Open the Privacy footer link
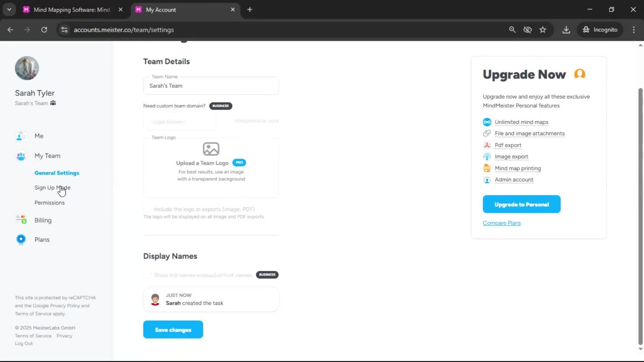Image resolution: width=644 pixels, height=362 pixels. pos(64,336)
